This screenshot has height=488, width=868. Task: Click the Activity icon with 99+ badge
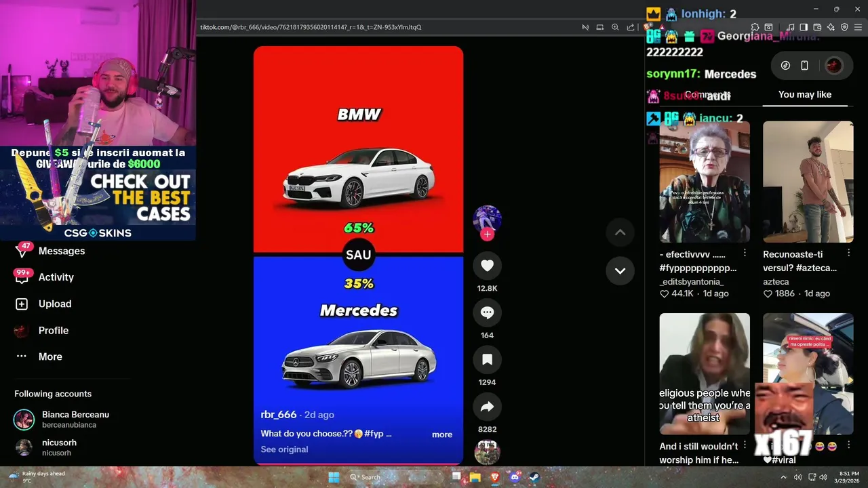tap(22, 277)
